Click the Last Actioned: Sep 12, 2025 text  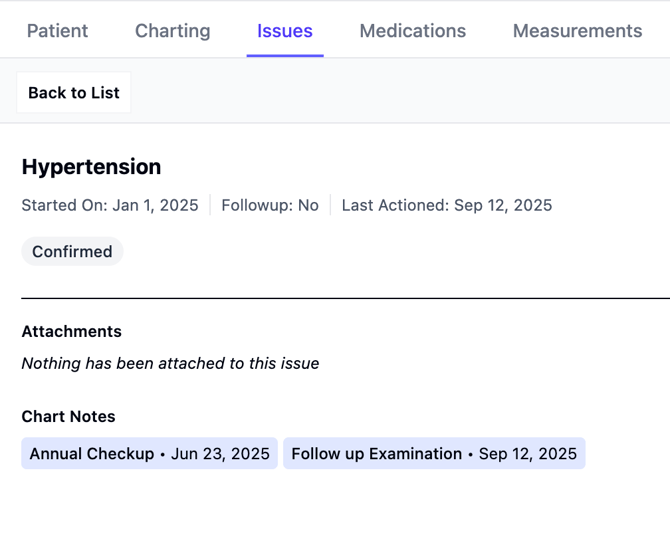[x=446, y=205]
